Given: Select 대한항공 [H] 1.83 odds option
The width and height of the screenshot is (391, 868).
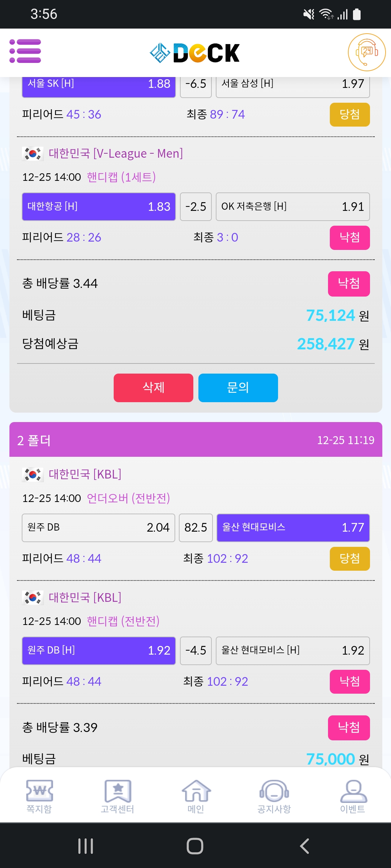Looking at the screenshot, I should click(x=98, y=207).
